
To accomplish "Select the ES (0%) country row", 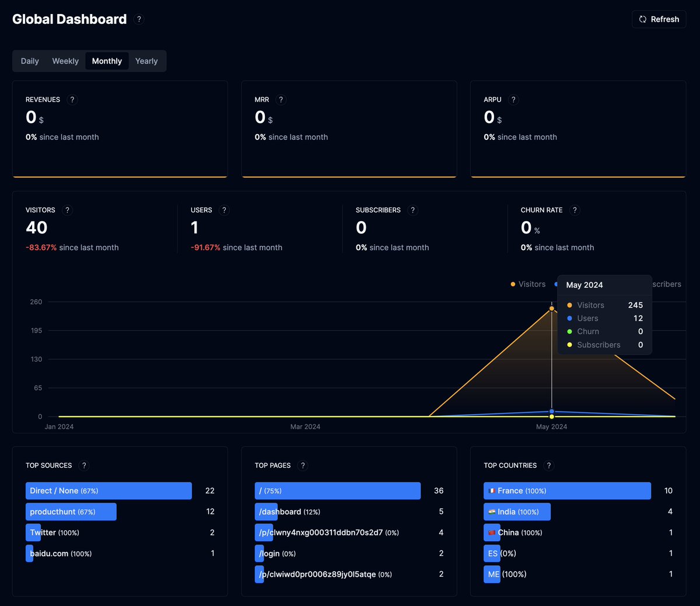I will pos(578,554).
